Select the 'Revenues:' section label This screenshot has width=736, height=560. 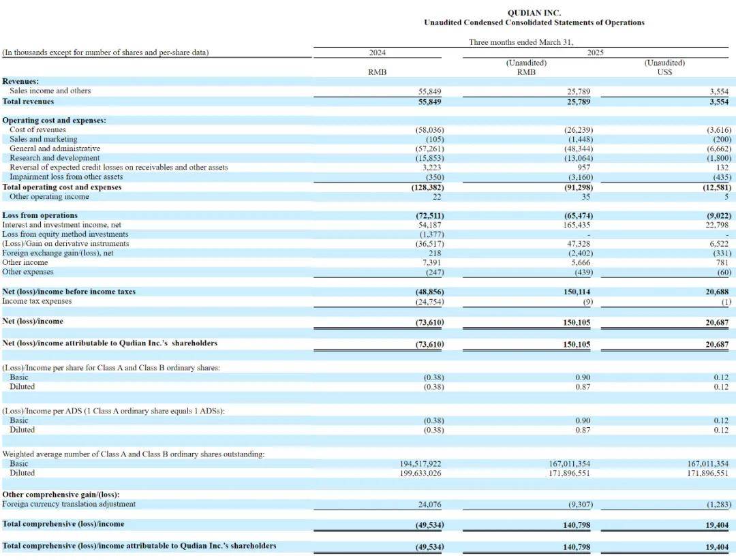pos(20,81)
